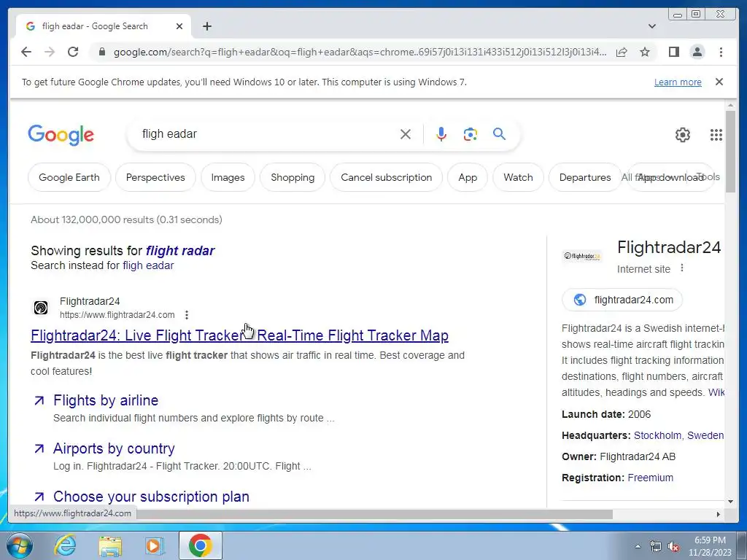The width and height of the screenshot is (747, 560).
Task: Open Windows Media Player from the taskbar
Action: pyautogui.click(x=155, y=545)
